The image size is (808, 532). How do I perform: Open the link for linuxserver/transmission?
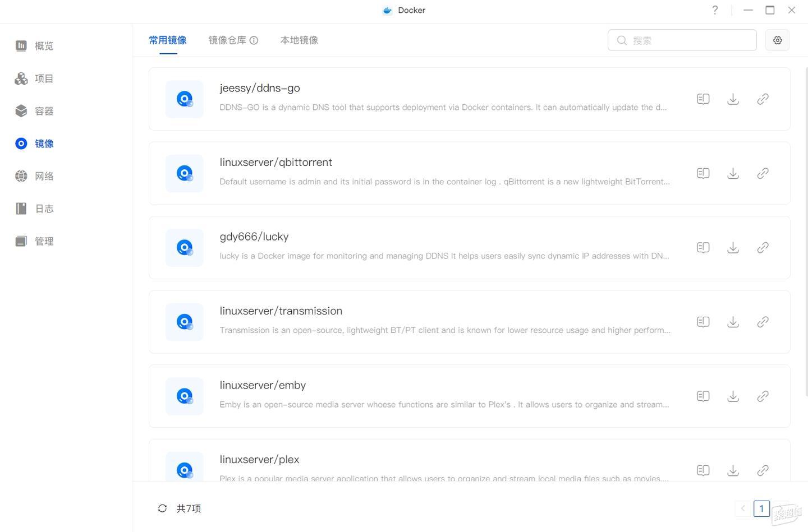pos(763,322)
